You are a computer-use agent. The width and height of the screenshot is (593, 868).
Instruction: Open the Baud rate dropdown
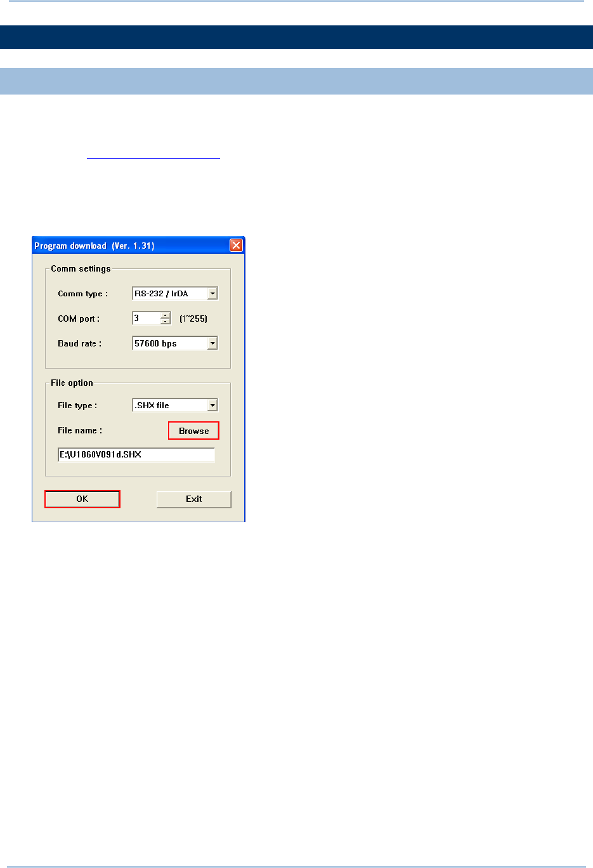point(212,343)
